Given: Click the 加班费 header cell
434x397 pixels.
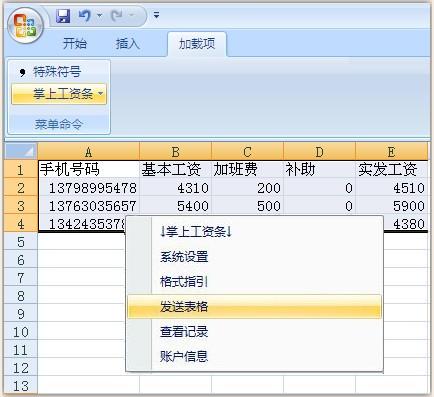Looking at the screenshot, I should (247, 169).
